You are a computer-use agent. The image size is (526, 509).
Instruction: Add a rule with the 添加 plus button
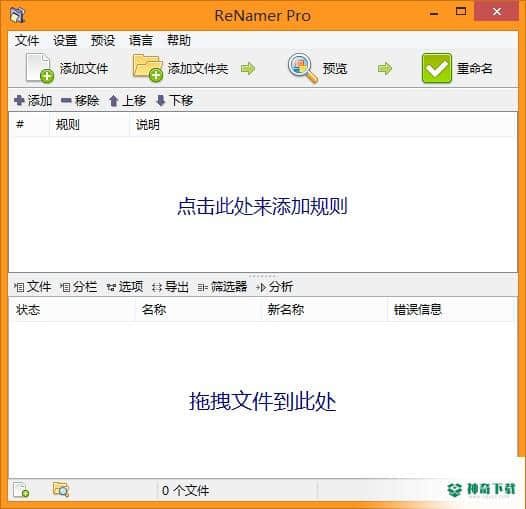[33, 100]
